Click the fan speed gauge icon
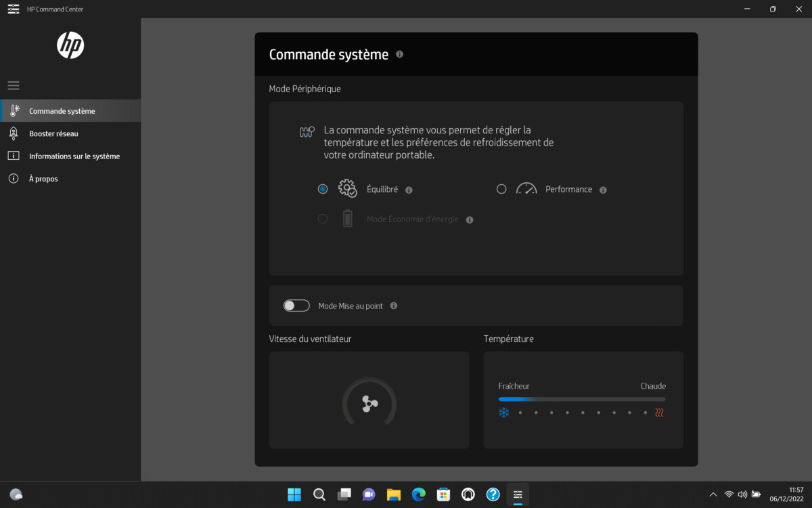Image resolution: width=812 pixels, height=508 pixels. coord(369,404)
